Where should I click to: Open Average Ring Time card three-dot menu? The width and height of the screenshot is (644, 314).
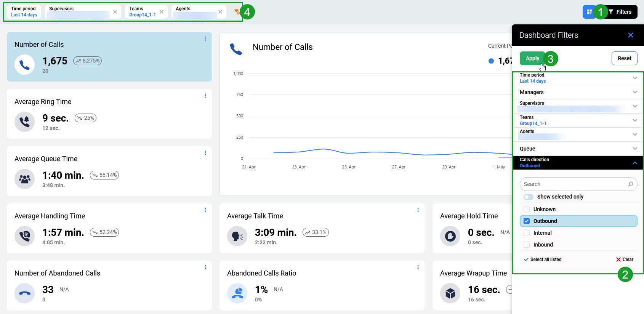click(205, 96)
